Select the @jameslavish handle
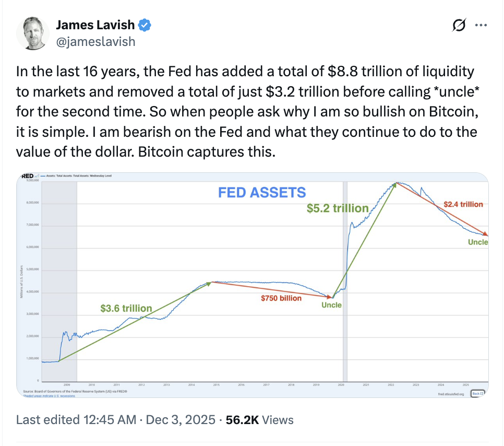Image resolution: width=504 pixels, height=446 pixels. 95,42
